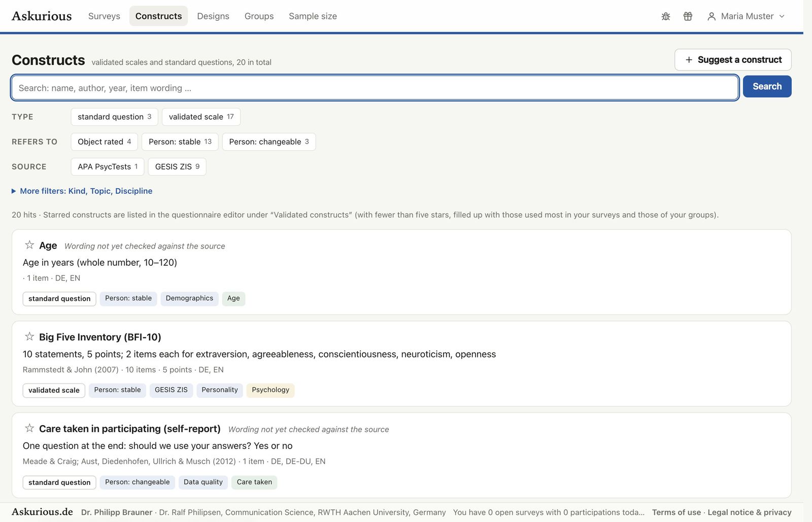Toggle the validated scale type filter
Screen dimensions: 812x522
pyautogui.click(x=201, y=117)
